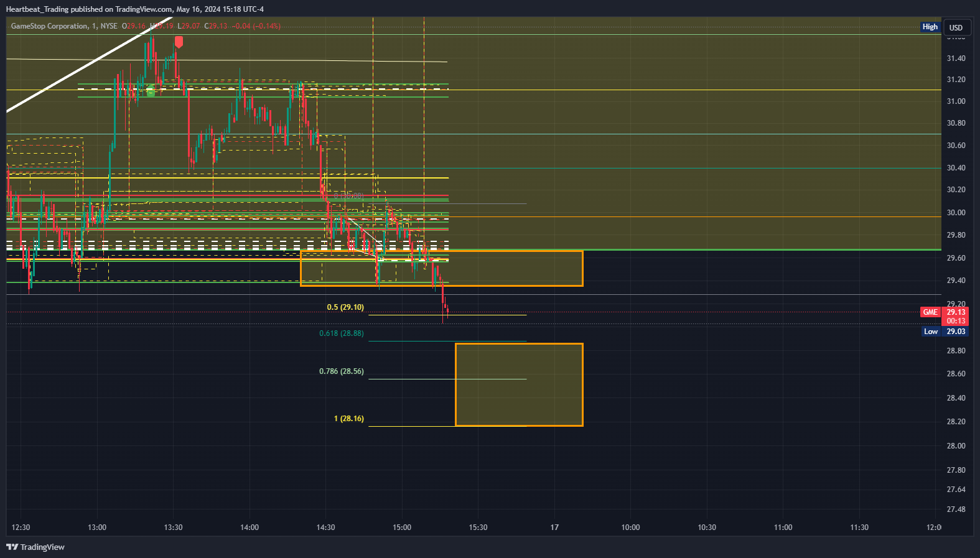980x558 pixels.
Task: Click the 0.618 (28.88) Fibonacci level label
Action: pos(342,333)
